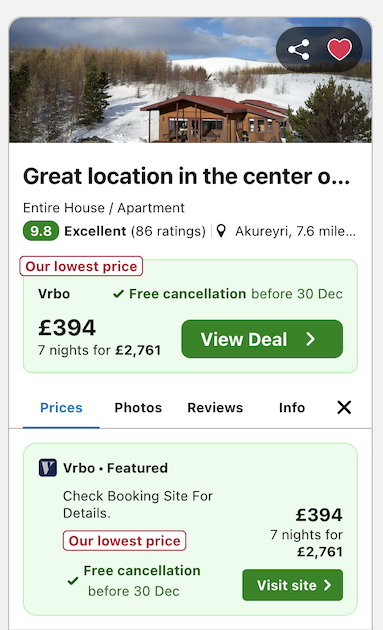The height and width of the screenshot is (630, 383).
Task: Click the Vrbo logo icon
Action: click(47, 468)
